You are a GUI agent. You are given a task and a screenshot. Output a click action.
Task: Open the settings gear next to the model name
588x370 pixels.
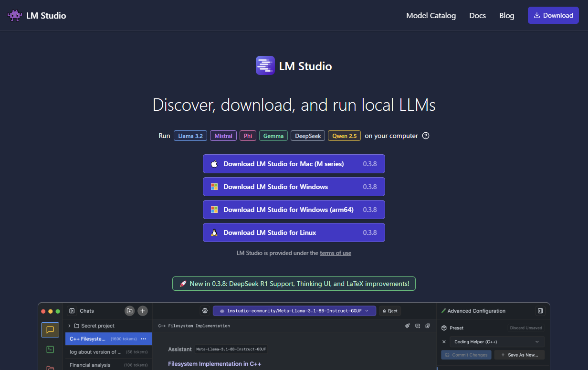[x=205, y=310]
